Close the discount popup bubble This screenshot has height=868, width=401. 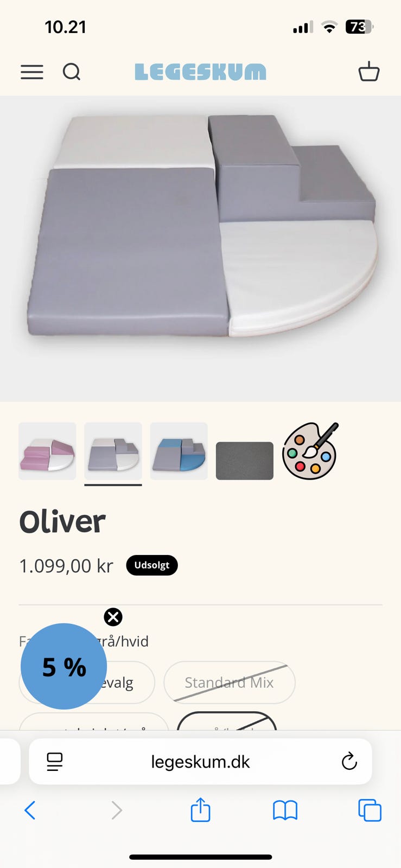point(113,617)
